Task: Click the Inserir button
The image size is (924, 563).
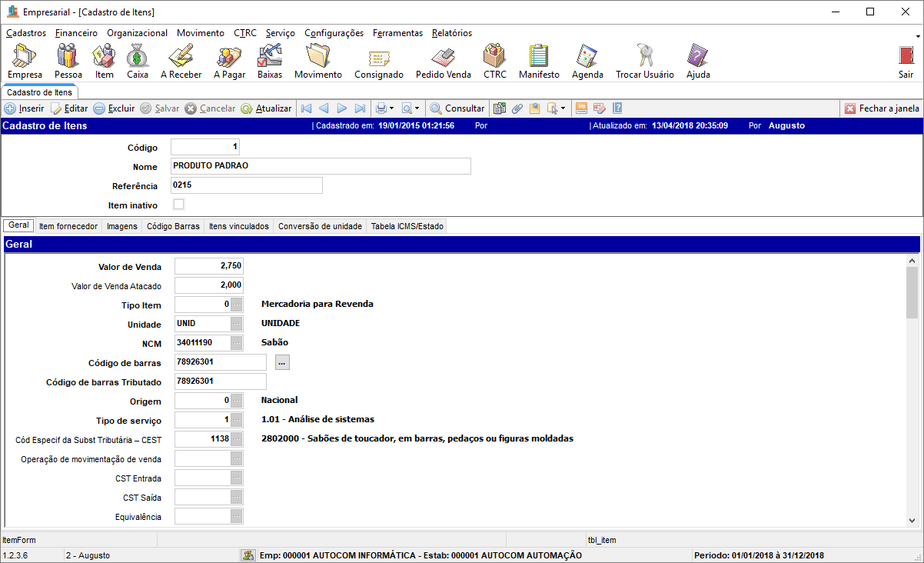Action: click(25, 108)
